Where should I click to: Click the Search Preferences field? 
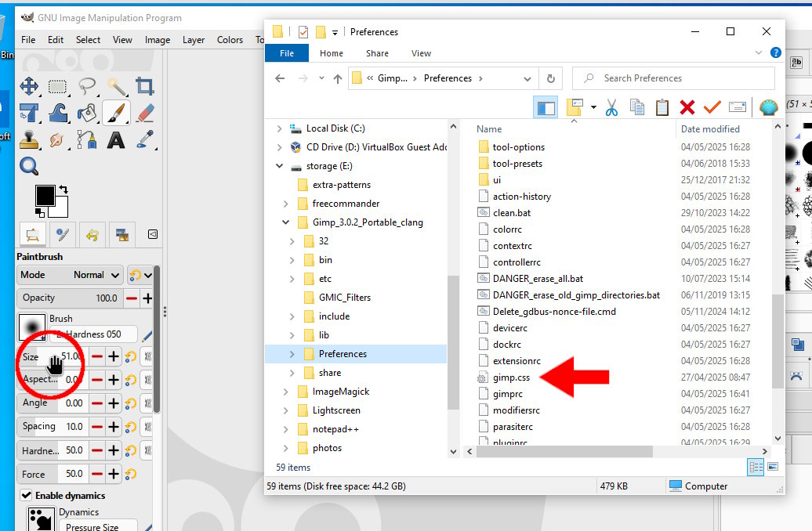click(x=673, y=78)
